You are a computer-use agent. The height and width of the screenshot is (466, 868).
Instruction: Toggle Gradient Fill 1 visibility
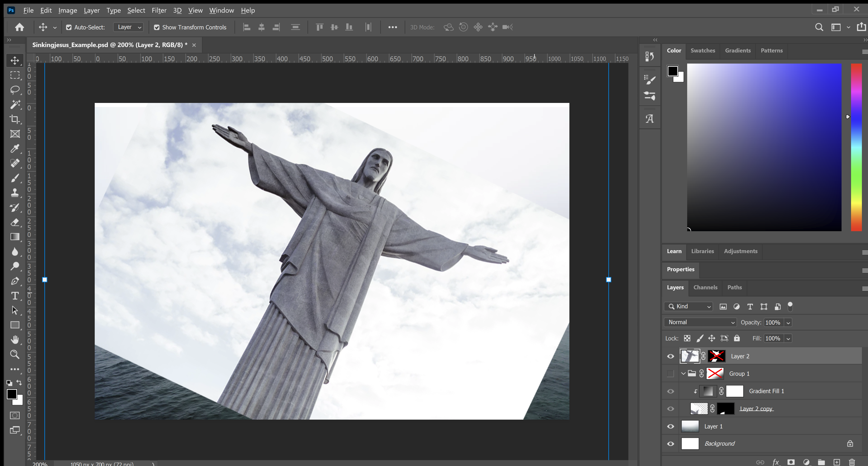click(x=670, y=391)
